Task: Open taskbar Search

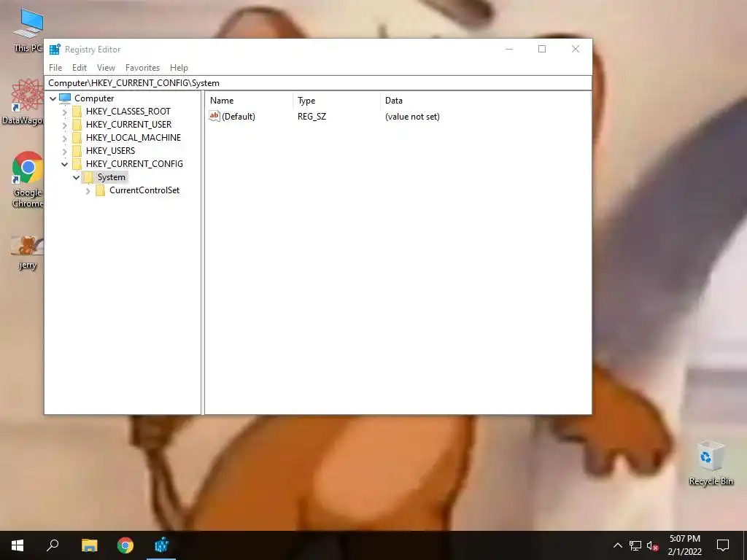Action: [x=53, y=545]
